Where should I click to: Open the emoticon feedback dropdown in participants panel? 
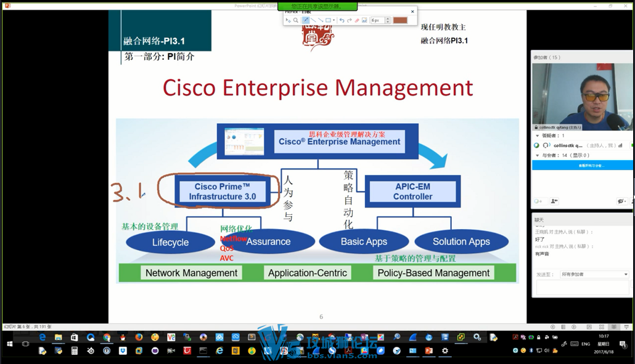[621, 201]
